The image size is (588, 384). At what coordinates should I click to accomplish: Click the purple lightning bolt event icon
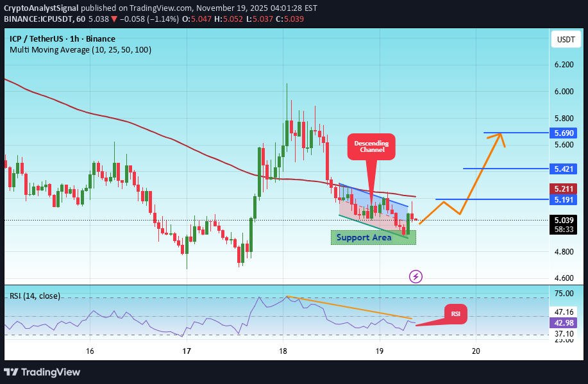click(414, 276)
